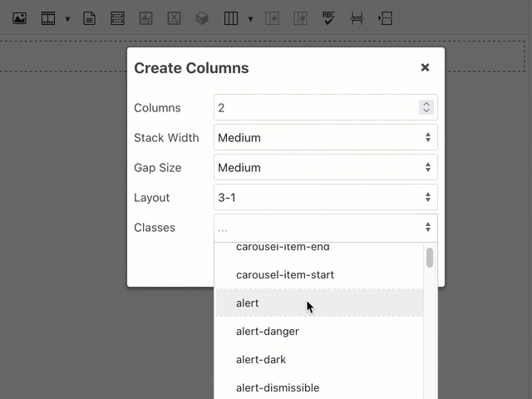Click the Classes label
532x399 pixels.
click(x=155, y=227)
